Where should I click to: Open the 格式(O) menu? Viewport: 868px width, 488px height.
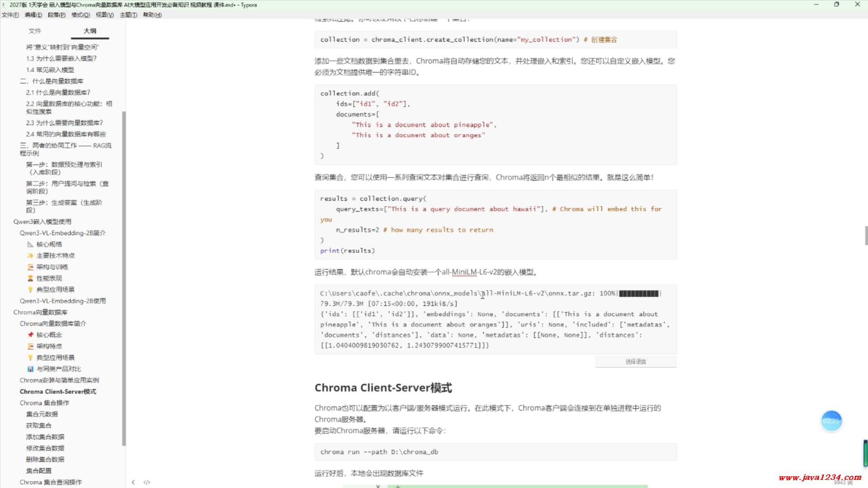(80, 15)
